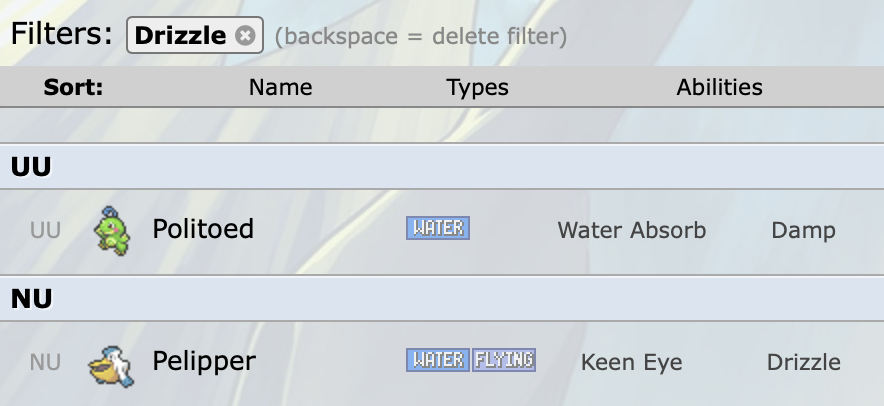Click Pelipper's Water type badge
This screenshot has width=884, height=406.
(x=437, y=359)
